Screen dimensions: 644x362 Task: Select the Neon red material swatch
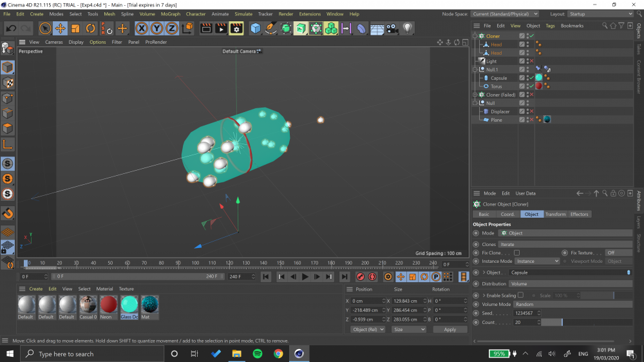pos(108,305)
